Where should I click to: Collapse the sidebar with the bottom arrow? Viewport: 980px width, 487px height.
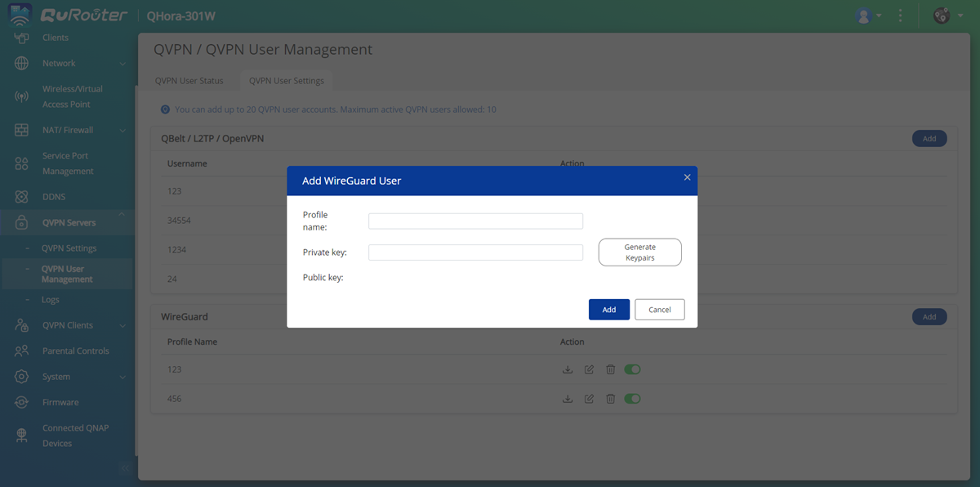(125, 469)
